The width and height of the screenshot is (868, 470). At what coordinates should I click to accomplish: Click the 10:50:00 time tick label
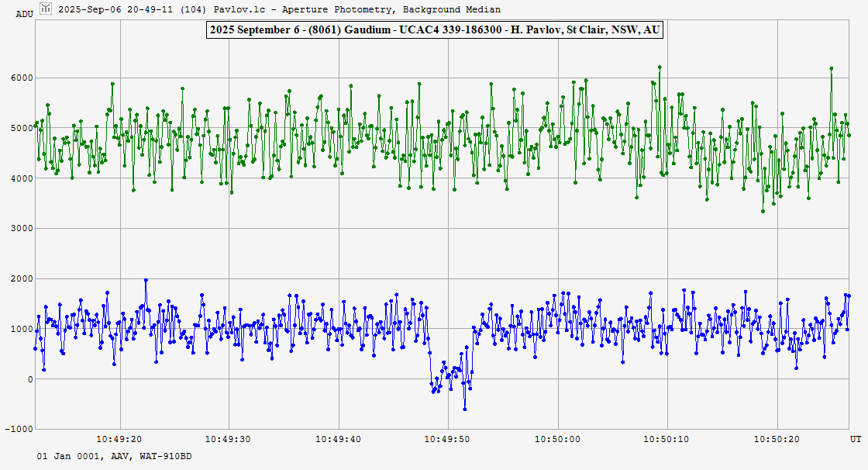point(557,439)
